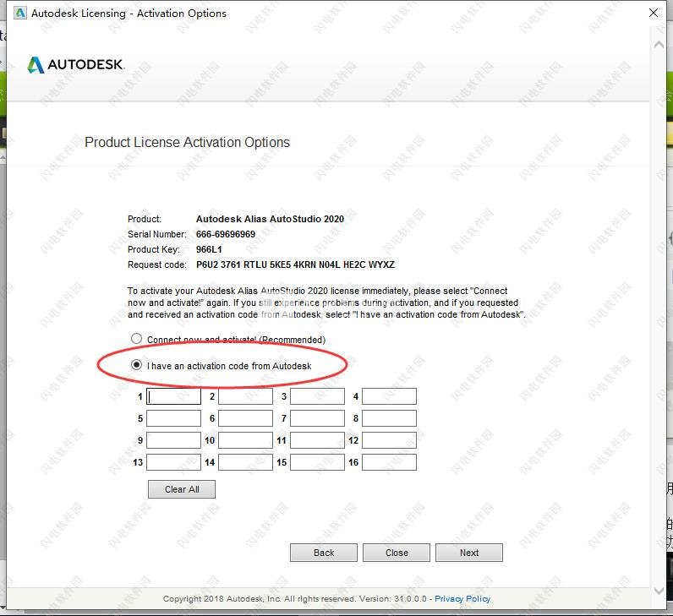Click activation code field 1
The image size is (673, 616).
click(x=174, y=396)
